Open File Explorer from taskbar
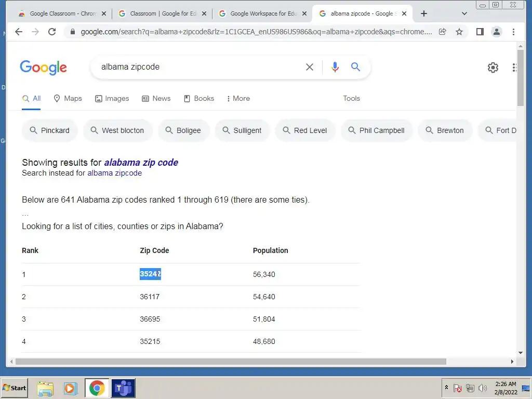The width and height of the screenshot is (532, 399). click(45, 388)
